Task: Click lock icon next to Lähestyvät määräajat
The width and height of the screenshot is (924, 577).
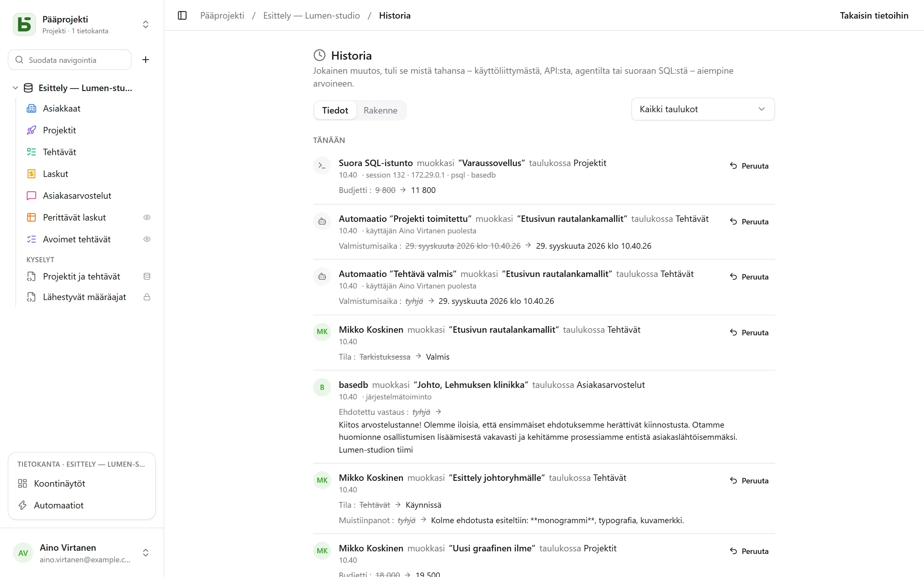Action: (x=147, y=297)
